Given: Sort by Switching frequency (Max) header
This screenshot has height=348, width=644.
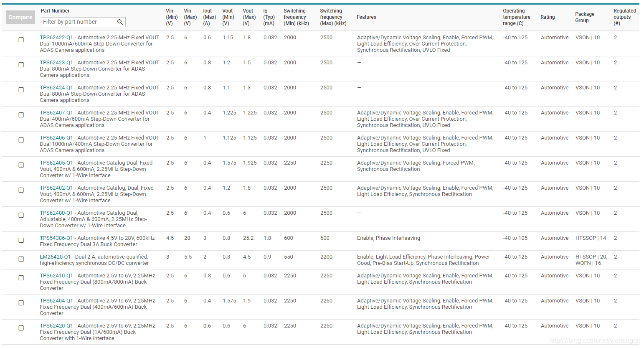Looking at the screenshot, I should click(333, 17).
